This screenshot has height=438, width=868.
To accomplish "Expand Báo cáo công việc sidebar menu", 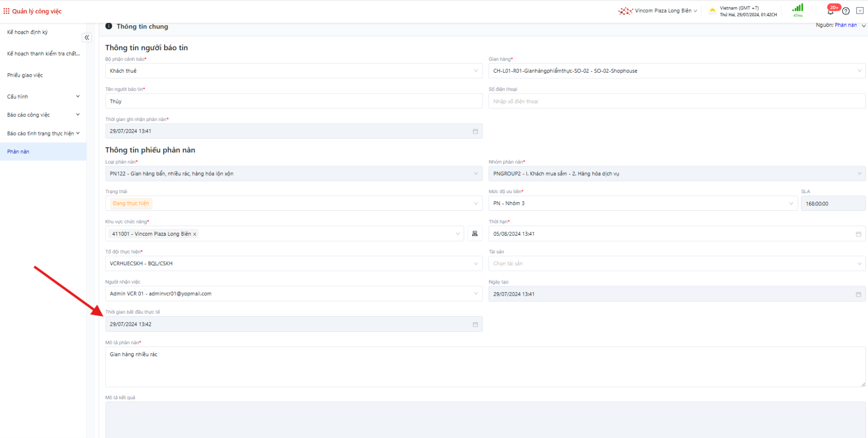I will click(x=43, y=115).
